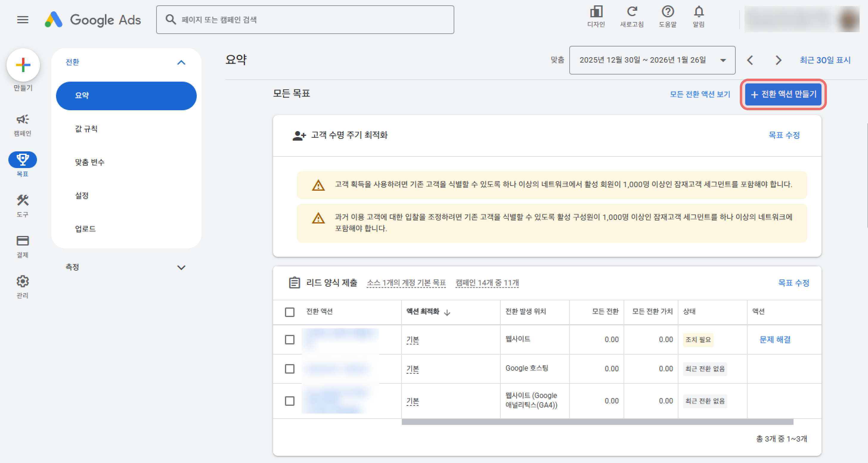Select 값 규칙 in sidebar menu
This screenshot has height=463, width=868.
(86, 129)
